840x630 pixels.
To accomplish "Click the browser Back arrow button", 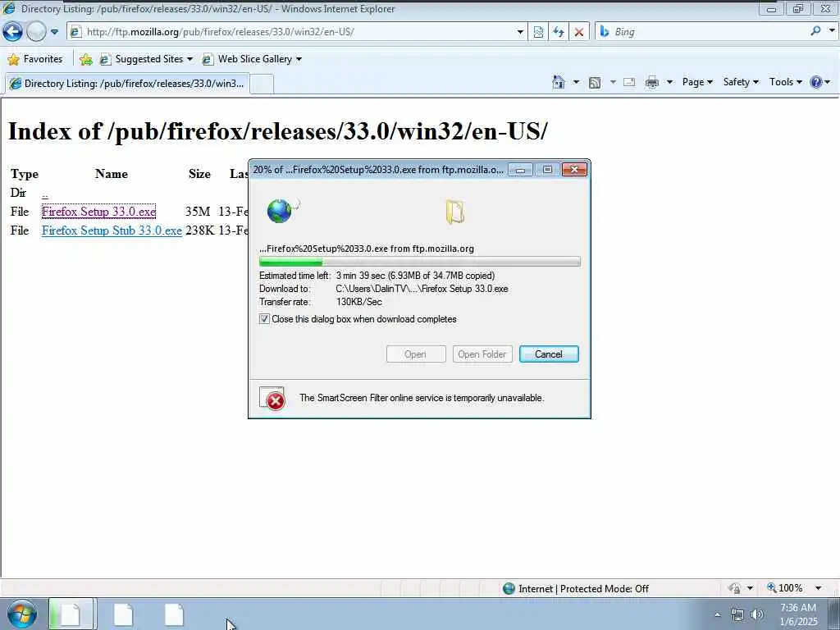I will [13, 32].
